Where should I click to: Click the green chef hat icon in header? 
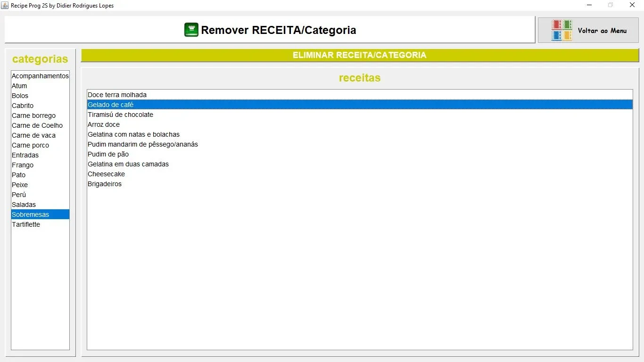point(191,30)
